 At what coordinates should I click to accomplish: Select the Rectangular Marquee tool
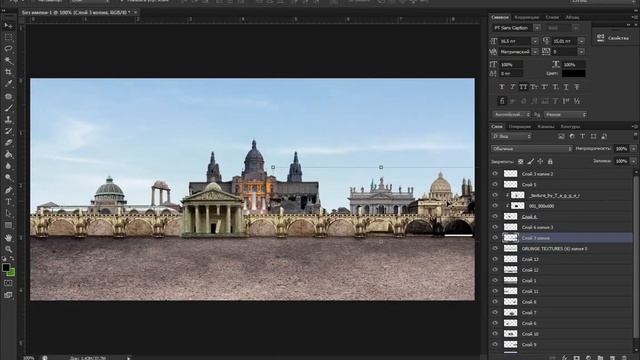(x=8, y=37)
